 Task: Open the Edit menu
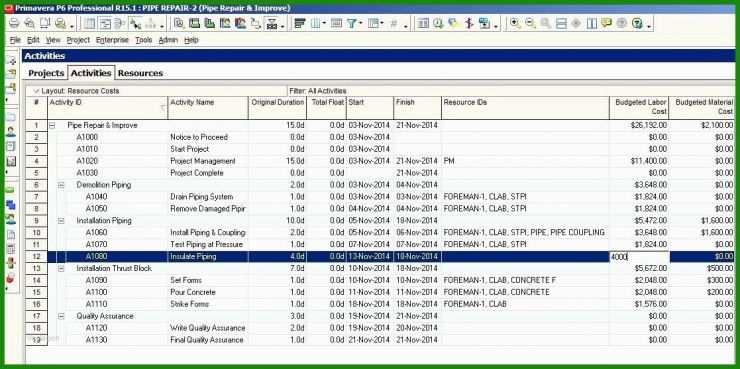click(x=33, y=40)
